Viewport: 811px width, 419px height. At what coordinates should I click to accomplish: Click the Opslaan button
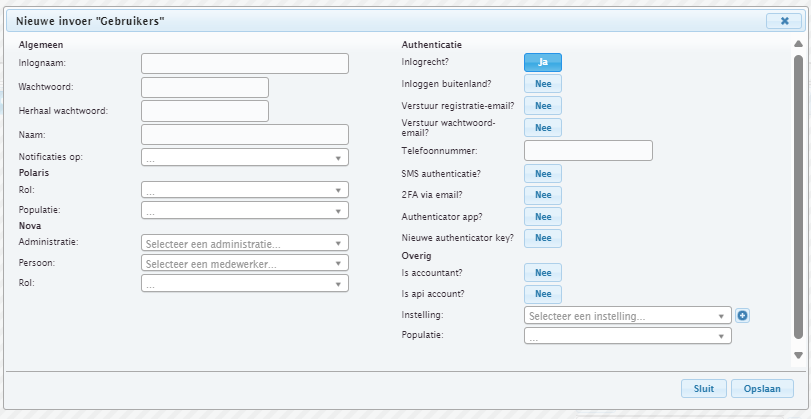point(762,389)
